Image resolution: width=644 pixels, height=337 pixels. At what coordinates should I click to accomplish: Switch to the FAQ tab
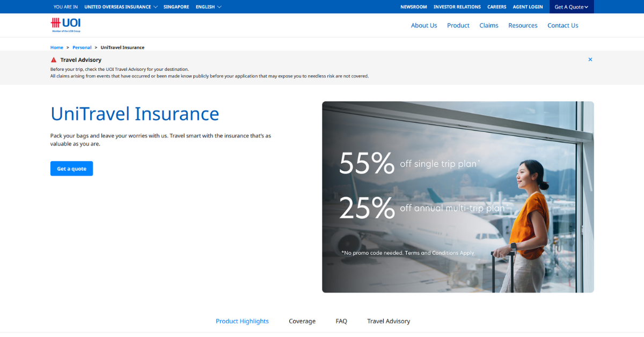(x=341, y=321)
